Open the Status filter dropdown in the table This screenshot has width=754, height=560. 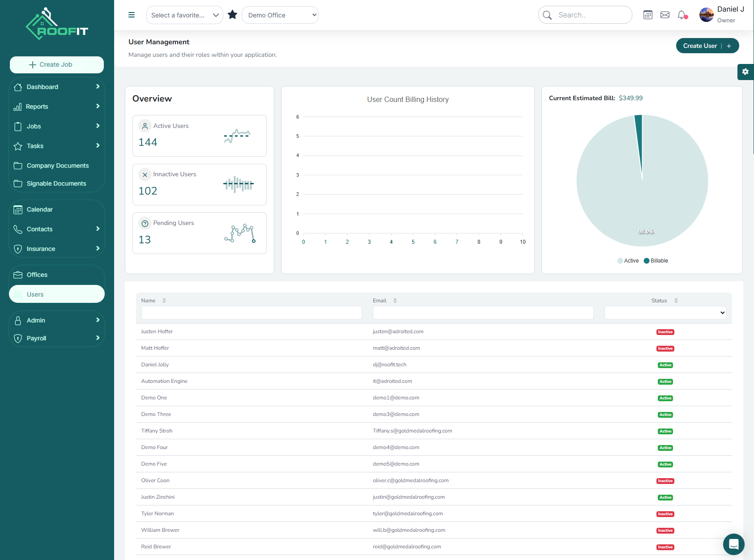coord(665,313)
